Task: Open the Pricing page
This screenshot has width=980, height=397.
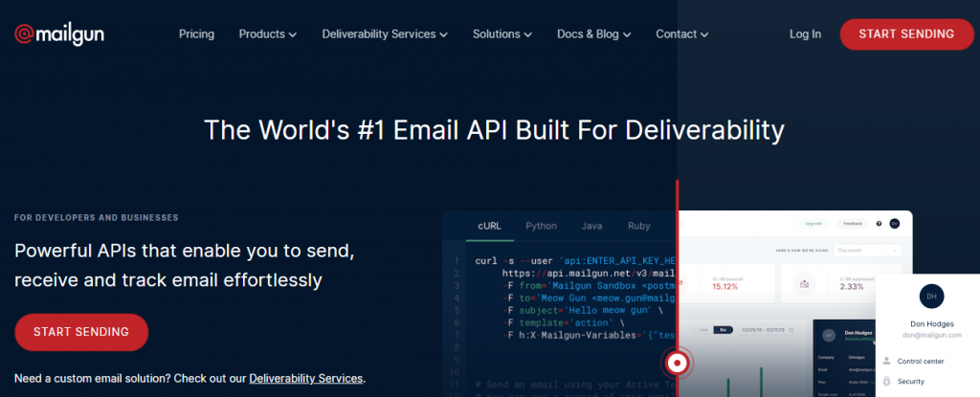Action: click(196, 34)
